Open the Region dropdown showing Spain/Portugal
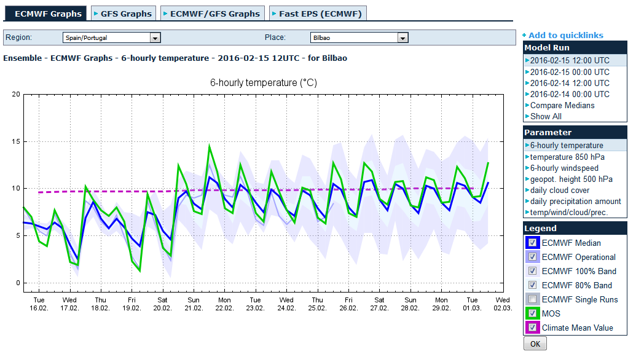 click(111, 38)
